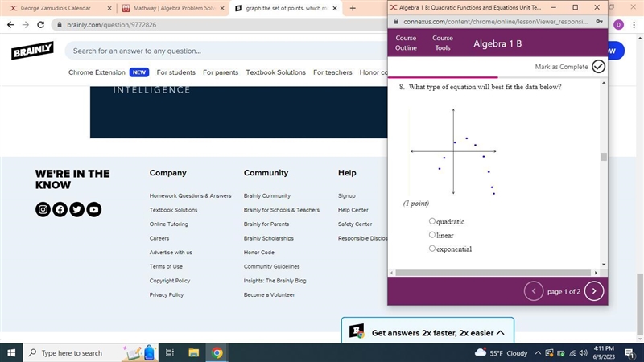Close the Mathway tab
Image resolution: width=644 pixels, height=362 pixels.
pos(222,8)
